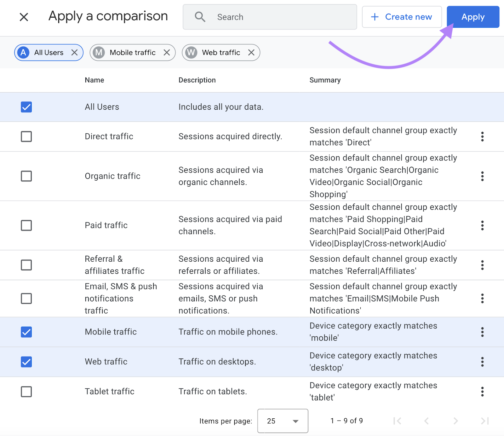
Task: Click Create new to make a comparison
Action: point(402,17)
